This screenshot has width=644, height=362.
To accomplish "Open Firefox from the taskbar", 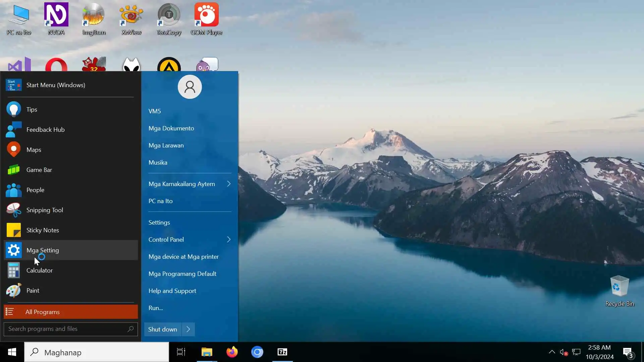I will click(232, 352).
